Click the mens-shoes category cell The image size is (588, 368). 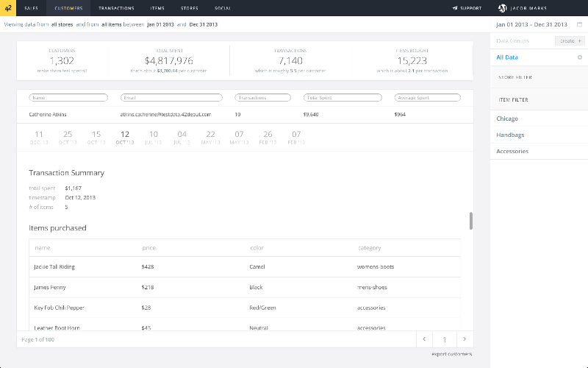[372, 287]
